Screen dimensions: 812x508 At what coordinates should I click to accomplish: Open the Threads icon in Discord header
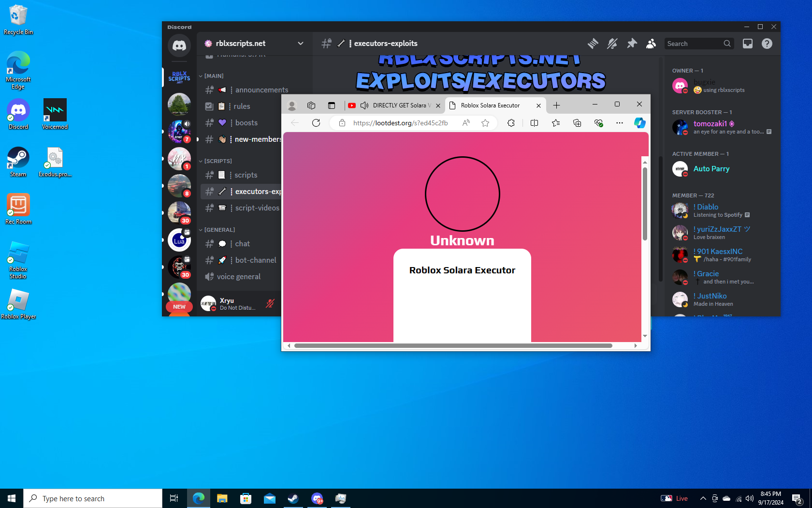593,44
